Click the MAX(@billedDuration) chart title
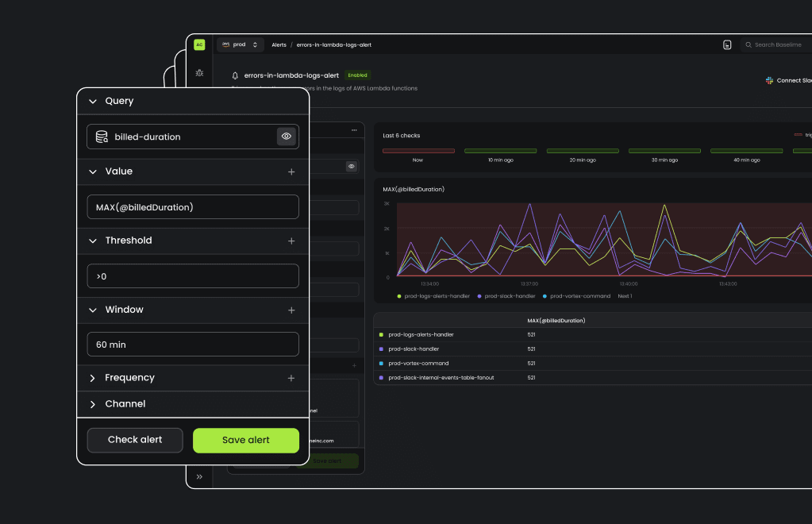Screen dimensions: 812x524 [x=414, y=190]
